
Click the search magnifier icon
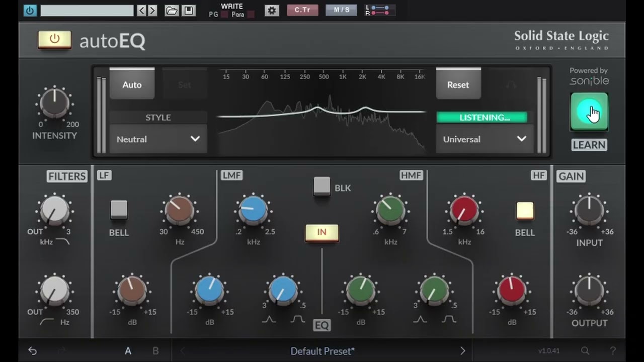[585, 351]
